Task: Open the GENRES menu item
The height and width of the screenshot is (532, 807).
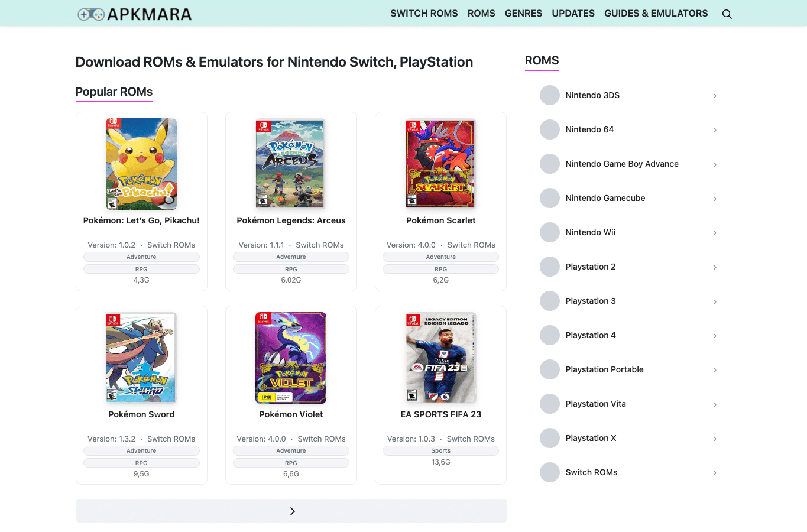Action: click(523, 13)
